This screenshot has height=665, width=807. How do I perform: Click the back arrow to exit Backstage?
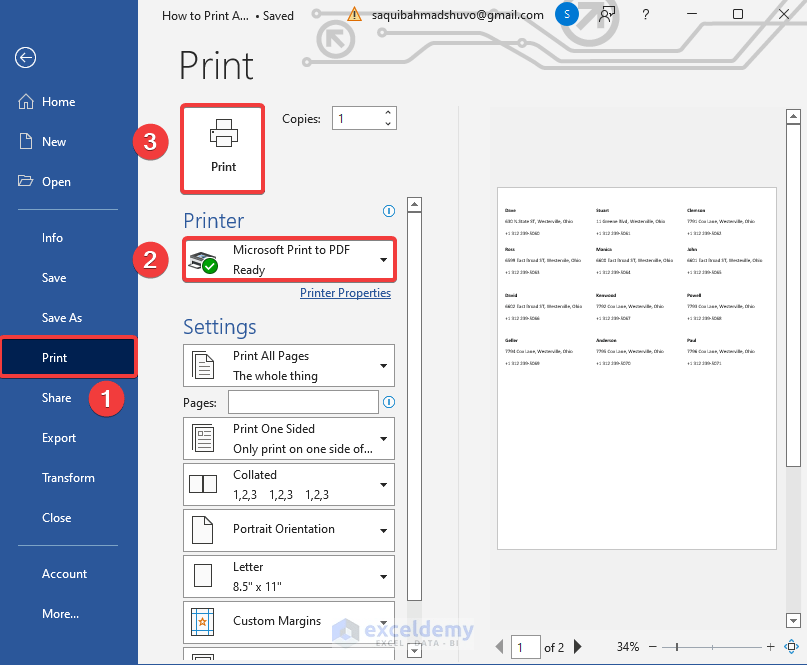coord(25,57)
